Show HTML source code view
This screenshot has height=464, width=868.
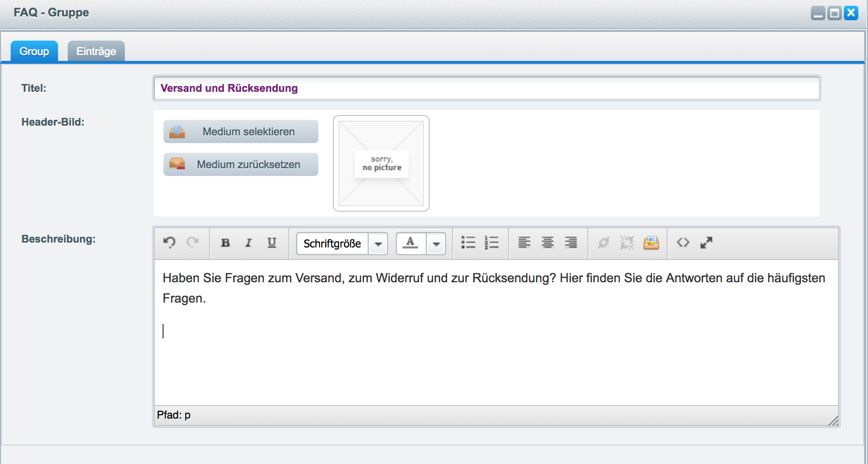(683, 243)
